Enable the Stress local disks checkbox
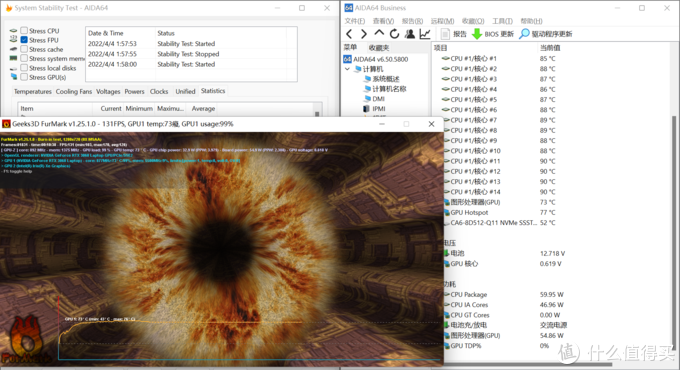Screen dimensions: 680x370 click(24, 68)
